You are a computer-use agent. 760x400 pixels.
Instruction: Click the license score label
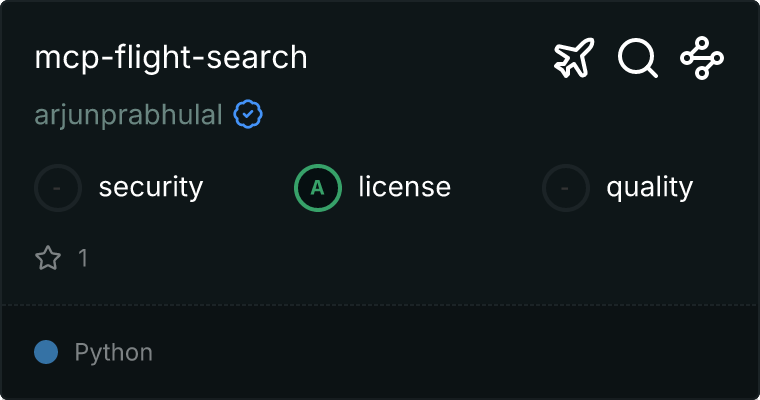point(404,187)
